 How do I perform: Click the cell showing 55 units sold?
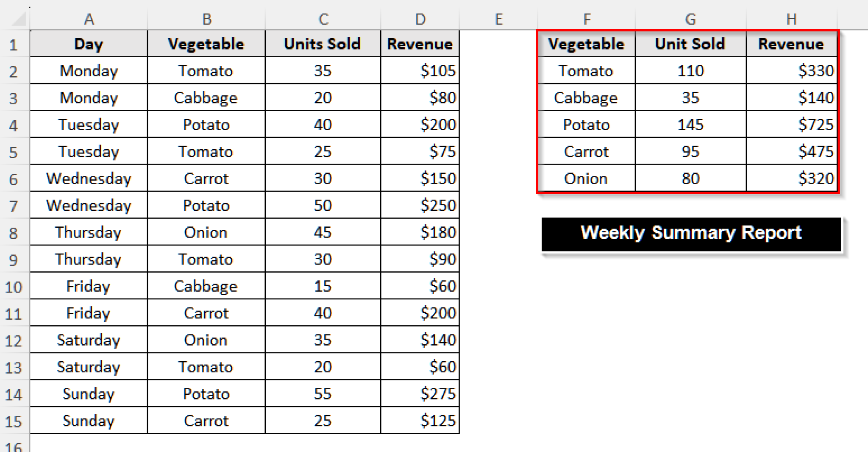pyautogui.click(x=322, y=393)
